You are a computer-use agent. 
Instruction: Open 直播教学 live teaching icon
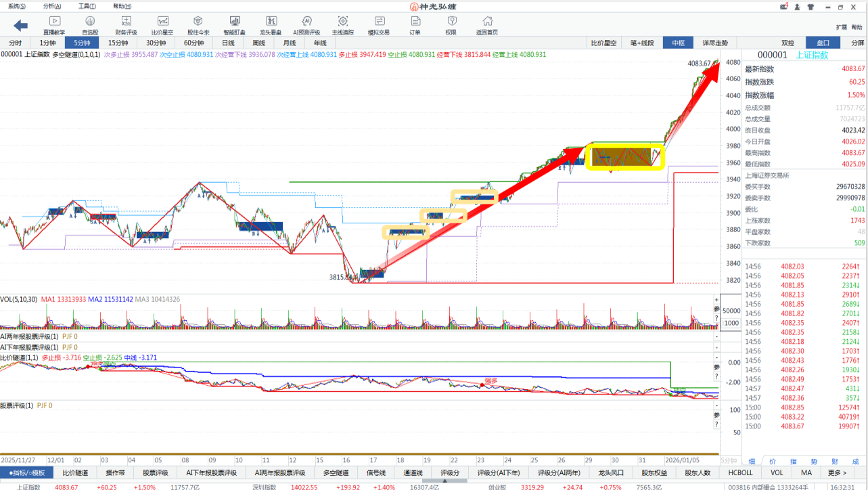[54, 26]
